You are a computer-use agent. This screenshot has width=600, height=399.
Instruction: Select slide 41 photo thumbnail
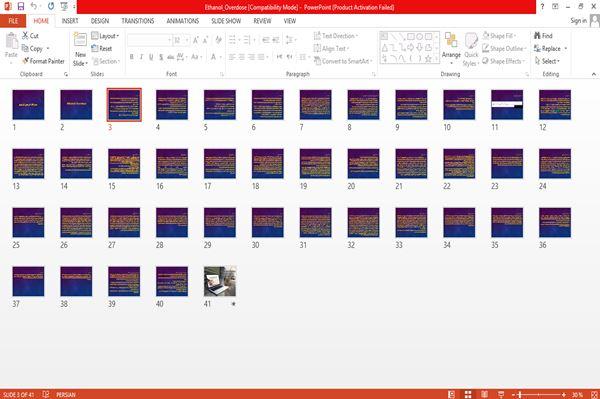220,281
